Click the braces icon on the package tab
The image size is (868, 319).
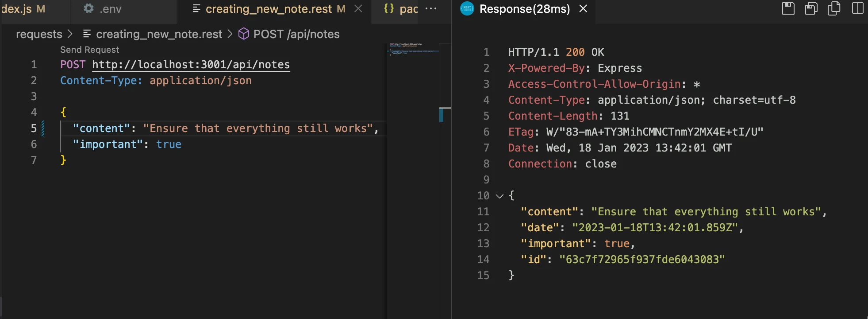389,8
